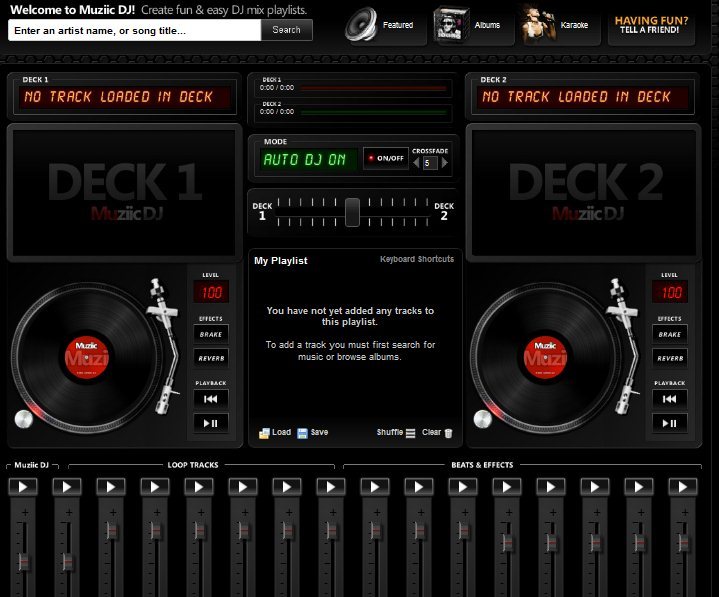Clear the playlist with trash icon
The image size is (719, 597).
437,433
